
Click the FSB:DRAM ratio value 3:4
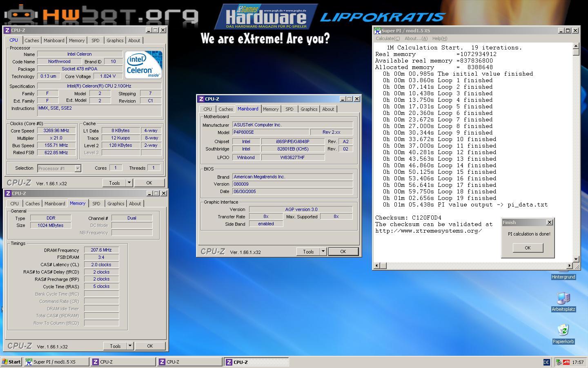click(101, 257)
